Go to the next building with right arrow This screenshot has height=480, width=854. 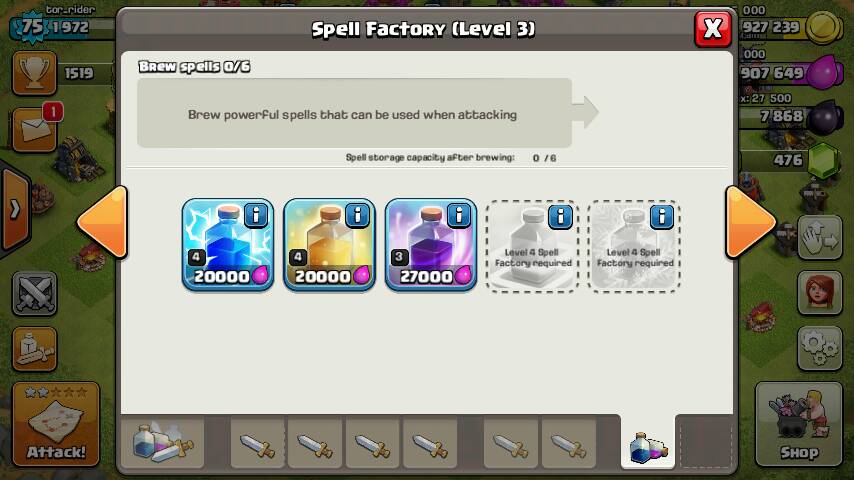click(750, 222)
